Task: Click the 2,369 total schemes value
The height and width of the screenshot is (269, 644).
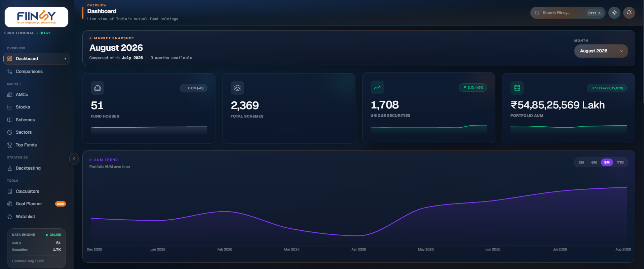Action: tap(245, 106)
